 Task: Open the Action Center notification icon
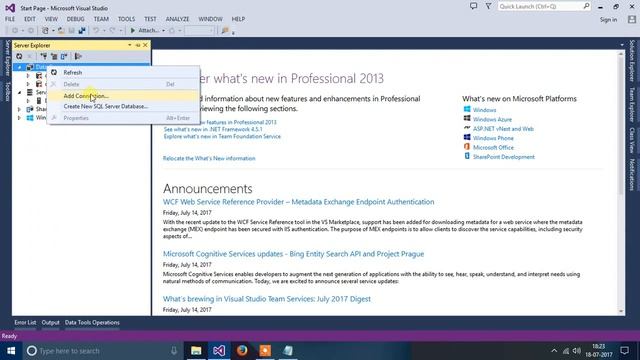(x=624, y=351)
